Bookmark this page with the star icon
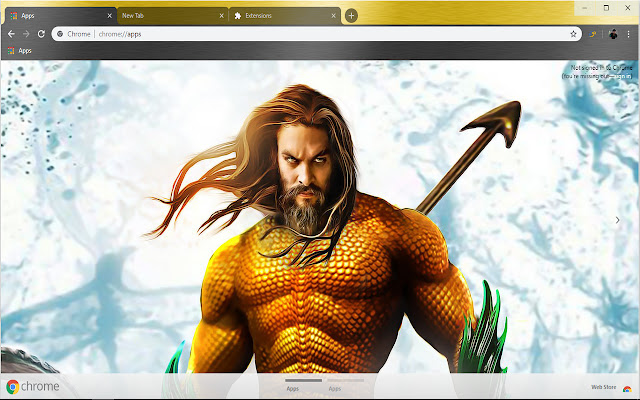 point(573,34)
